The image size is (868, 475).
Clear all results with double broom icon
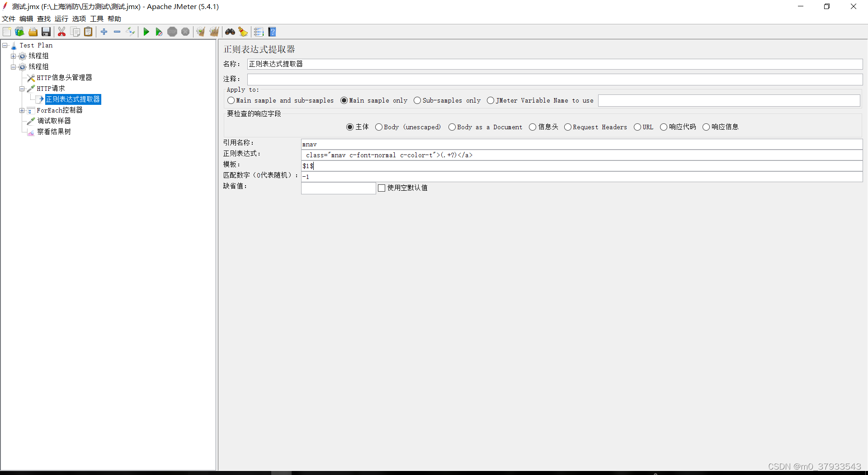[x=214, y=32]
